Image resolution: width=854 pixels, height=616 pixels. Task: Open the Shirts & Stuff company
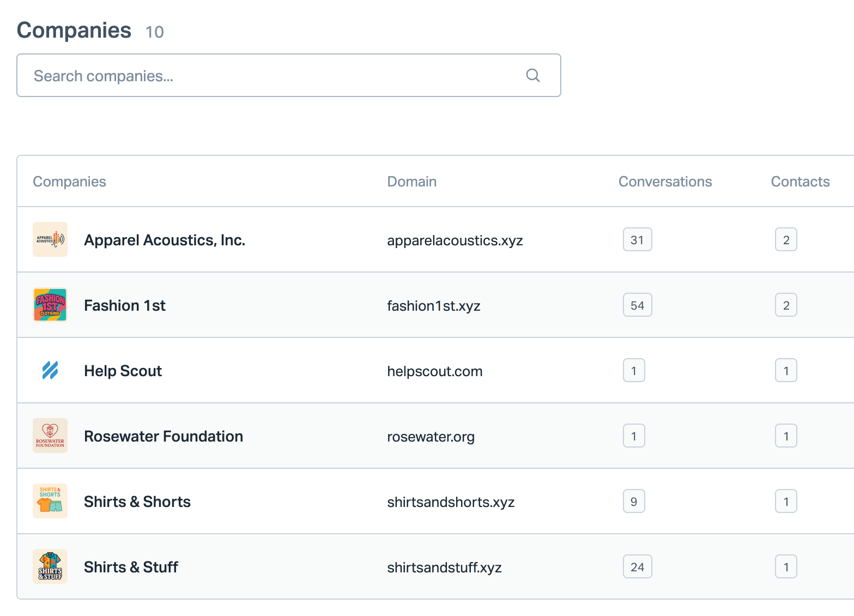[131, 567]
